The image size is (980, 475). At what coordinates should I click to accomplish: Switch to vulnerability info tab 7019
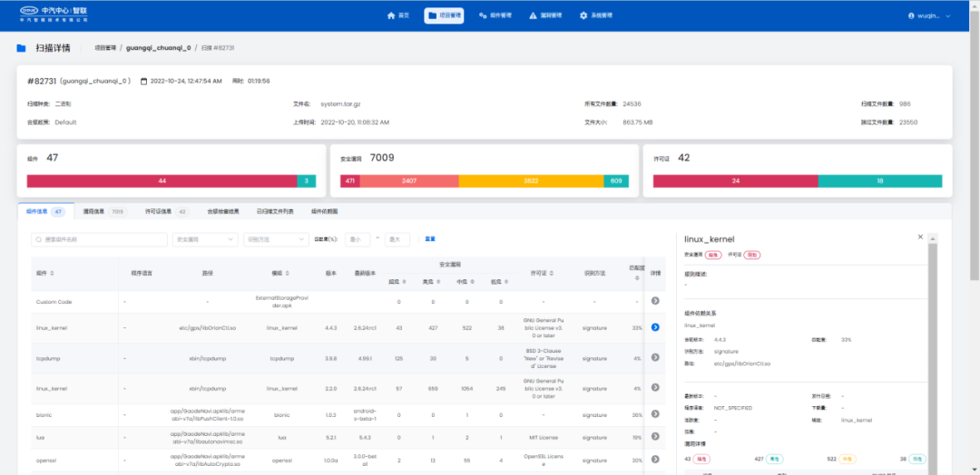(105, 212)
